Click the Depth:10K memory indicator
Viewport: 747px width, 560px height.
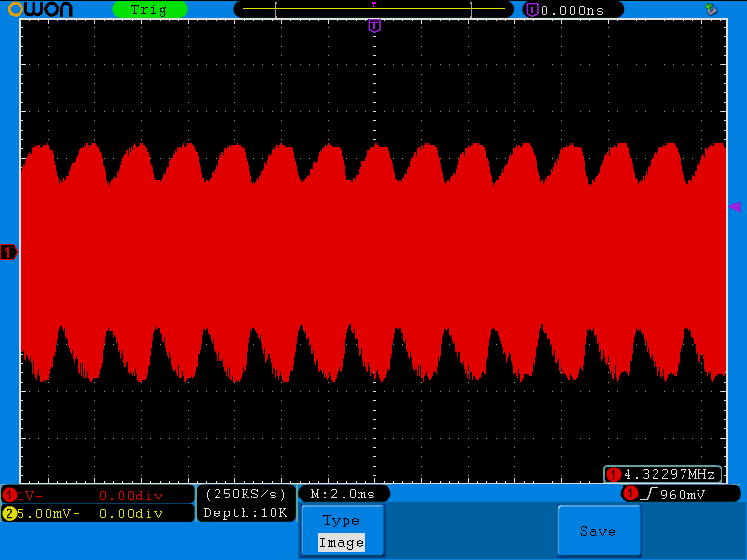245,512
